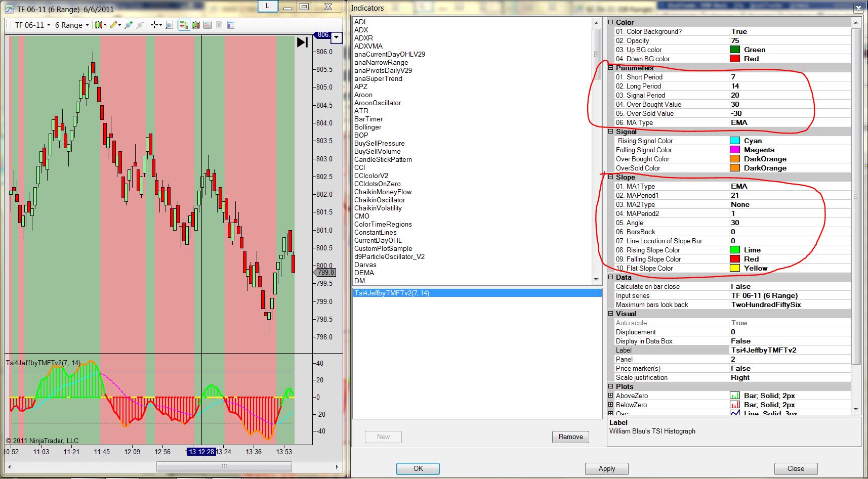Click the Opacity value 75

[x=790, y=40]
